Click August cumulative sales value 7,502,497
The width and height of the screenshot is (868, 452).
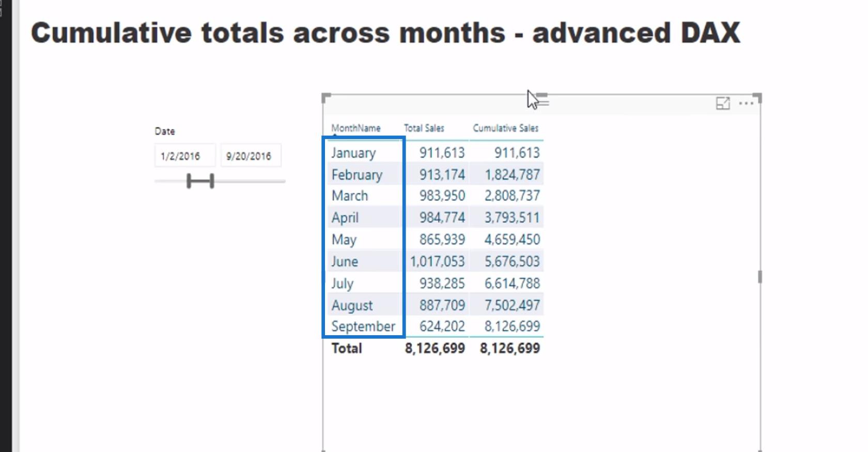point(512,305)
